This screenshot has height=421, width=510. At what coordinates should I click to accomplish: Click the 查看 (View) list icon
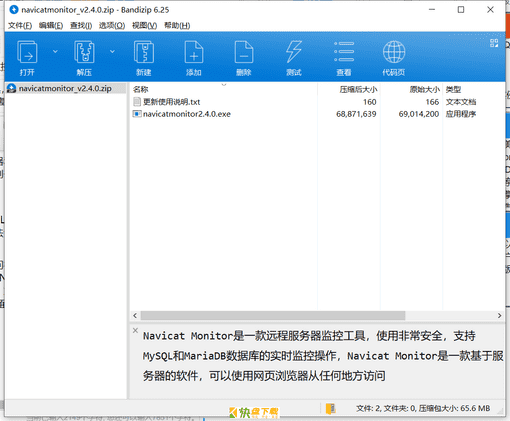[x=344, y=52]
